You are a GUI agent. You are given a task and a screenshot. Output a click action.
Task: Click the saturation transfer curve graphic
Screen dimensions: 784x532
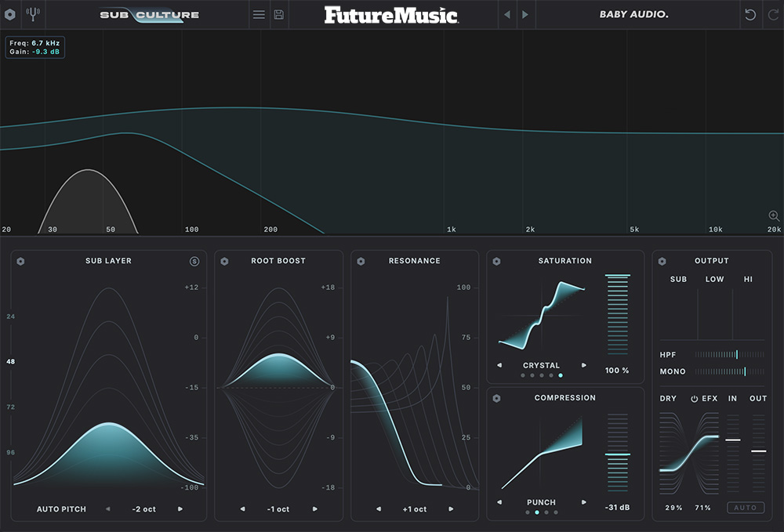pos(542,315)
